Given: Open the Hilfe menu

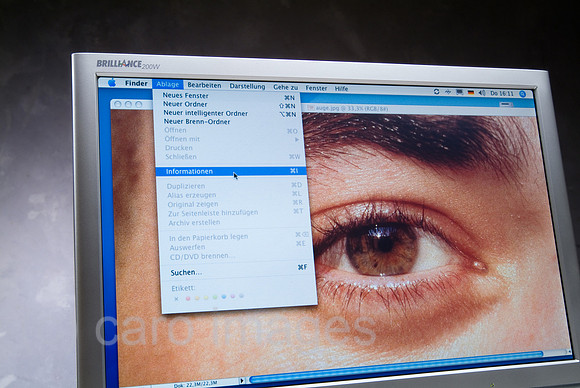Looking at the screenshot, I should coord(341,89).
